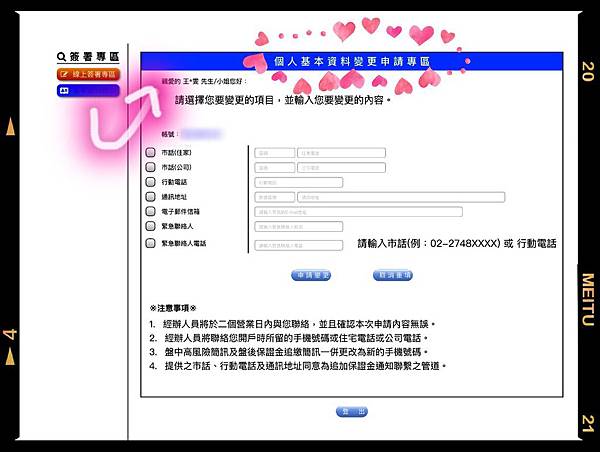The image size is (600, 452).
Task: Click the magnifier icon beside 簽署專區
Action: click(61, 57)
